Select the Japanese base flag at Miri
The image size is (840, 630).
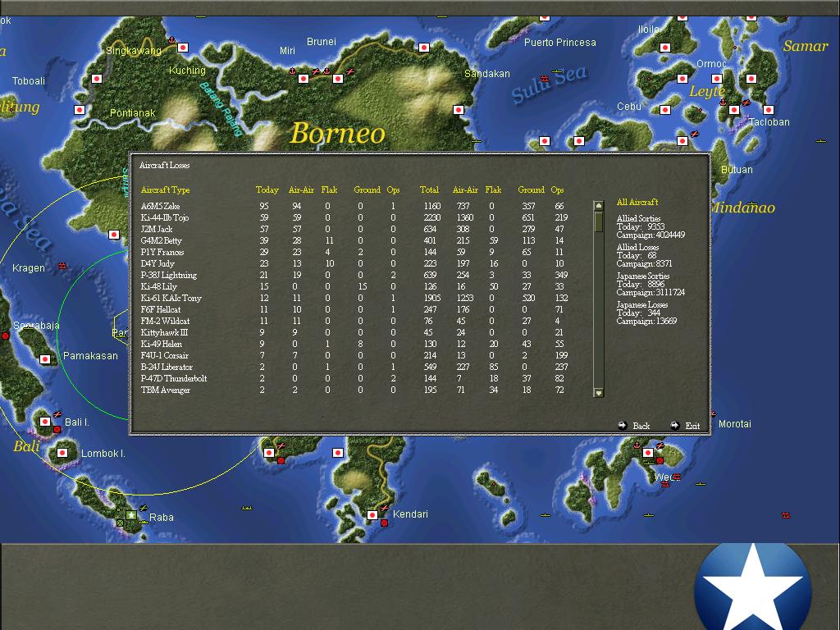304,79
